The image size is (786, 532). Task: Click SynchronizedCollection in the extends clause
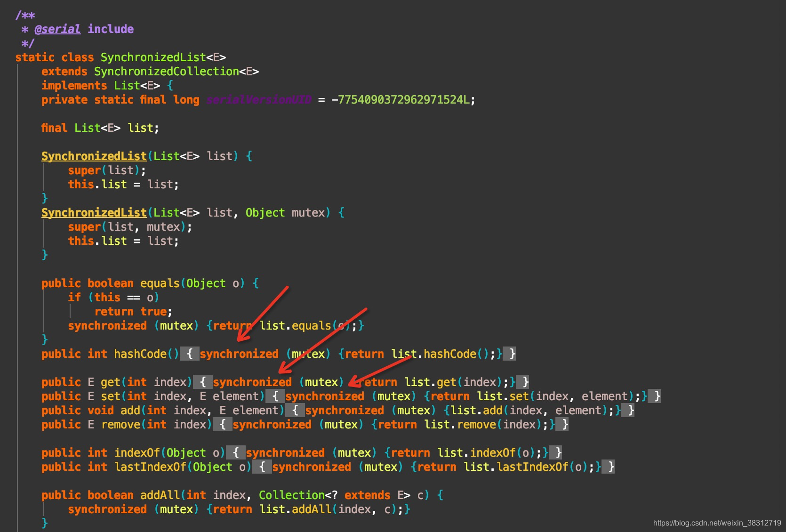pos(167,72)
